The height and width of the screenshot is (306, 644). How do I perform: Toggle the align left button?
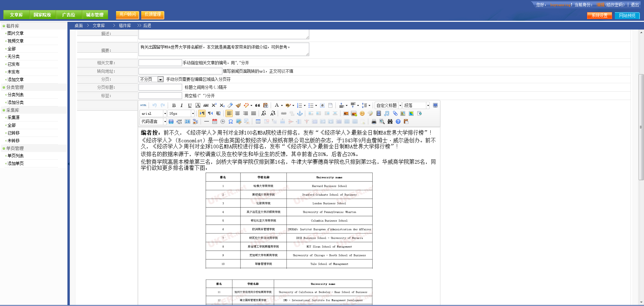229,113
